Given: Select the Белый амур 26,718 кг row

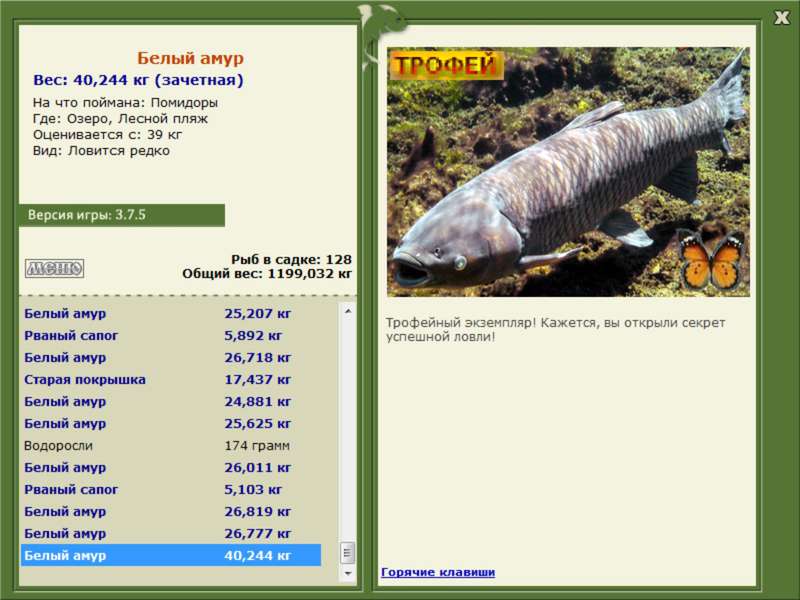Looking at the screenshot, I should pos(171,357).
